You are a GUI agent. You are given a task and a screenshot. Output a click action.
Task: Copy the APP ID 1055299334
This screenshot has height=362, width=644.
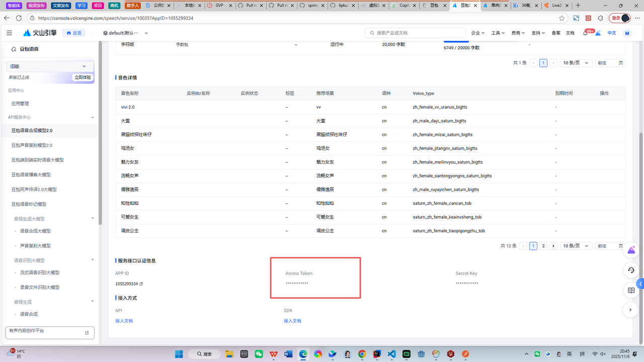141,284
